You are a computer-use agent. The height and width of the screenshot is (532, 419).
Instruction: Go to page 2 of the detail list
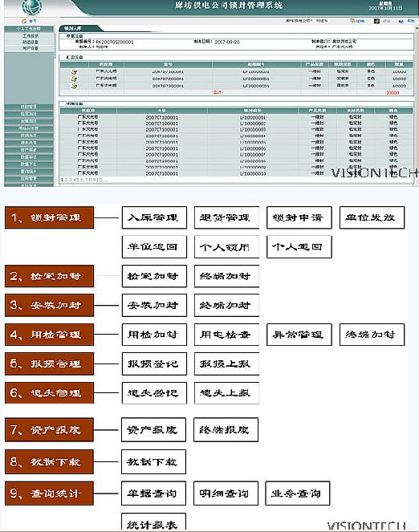click(66, 180)
